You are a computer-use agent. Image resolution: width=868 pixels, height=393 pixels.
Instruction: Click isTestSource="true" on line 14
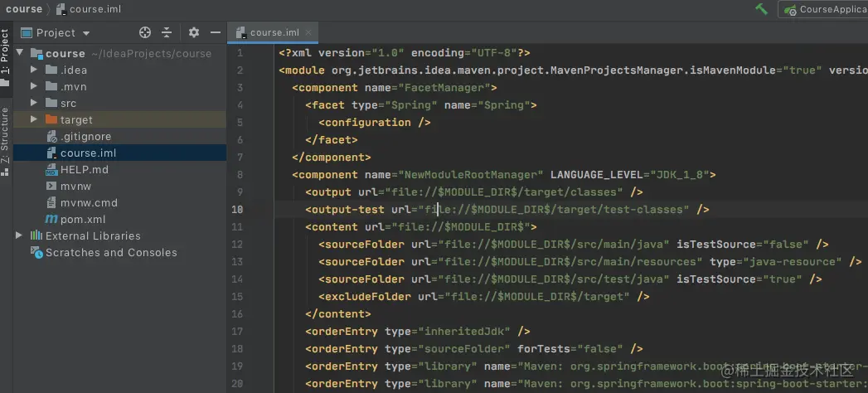[739, 279]
